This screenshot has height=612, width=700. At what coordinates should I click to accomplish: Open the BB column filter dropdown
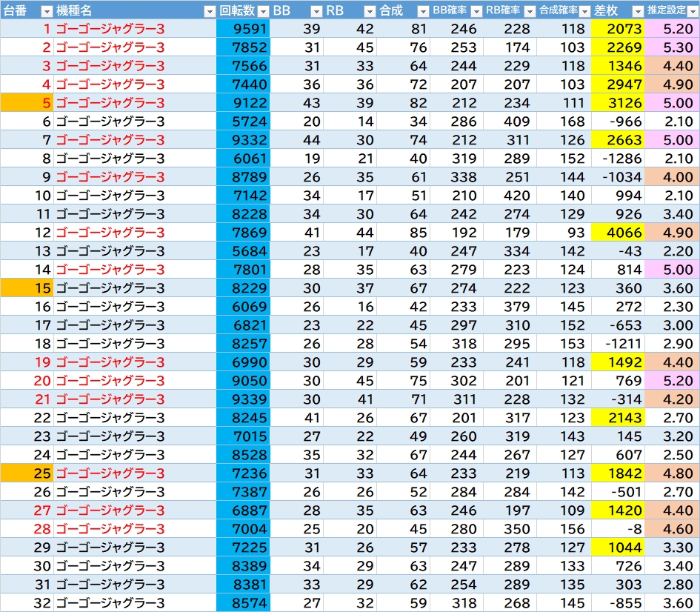(x=316, y=11)
